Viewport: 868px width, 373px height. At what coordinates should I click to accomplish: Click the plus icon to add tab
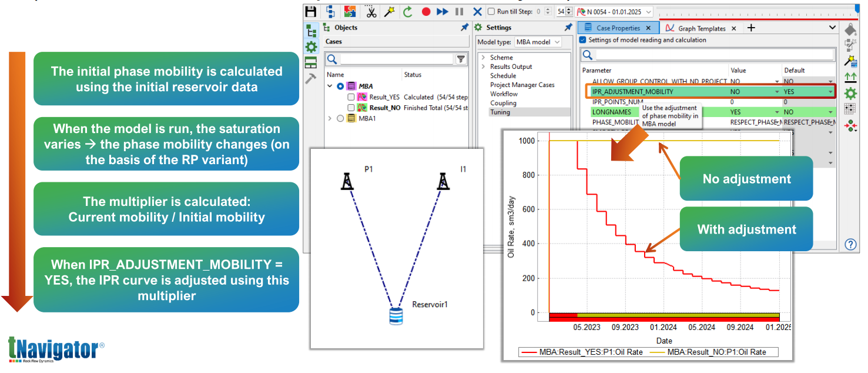coord(750,28)
